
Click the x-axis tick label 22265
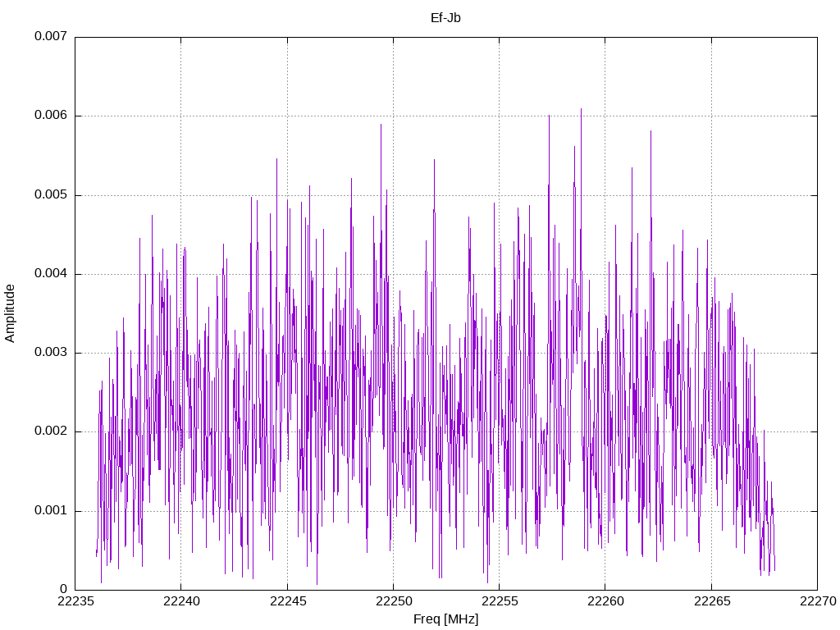(x=711, y=601)
